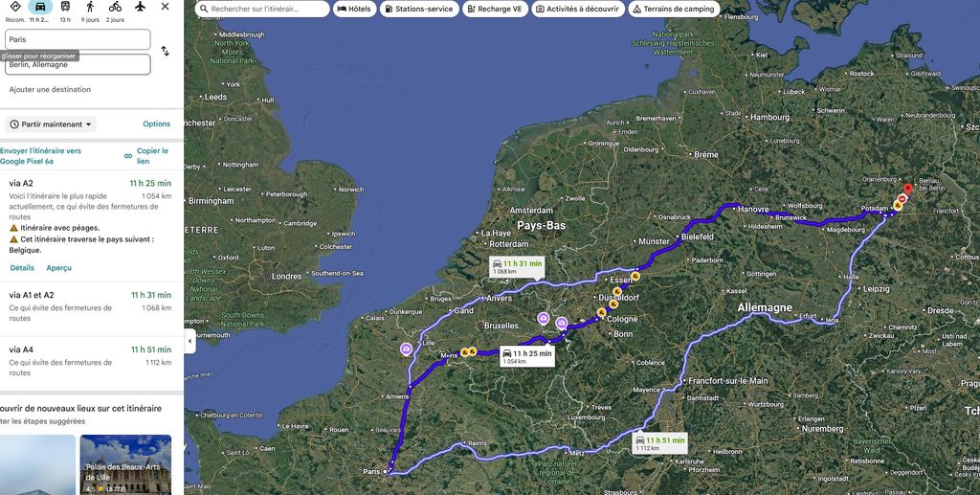Open the Partir maintenant dropdown
The height and width of the screenshot is (495, 980).
(51, 124)
